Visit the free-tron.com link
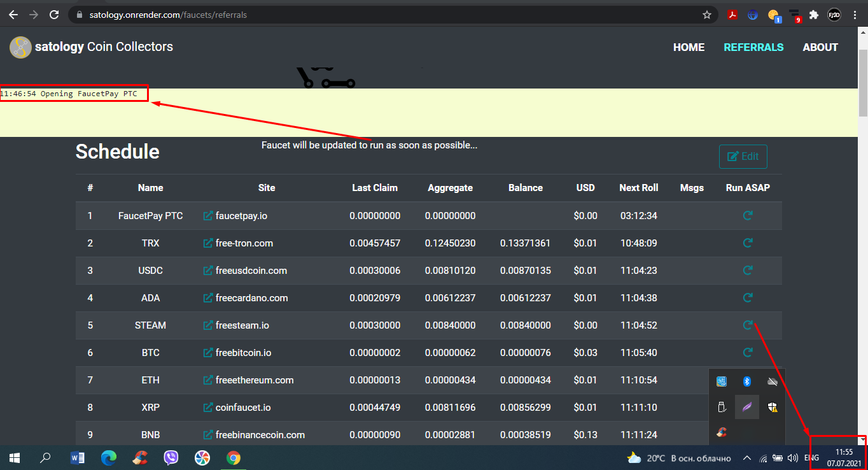 click(244, 243)
